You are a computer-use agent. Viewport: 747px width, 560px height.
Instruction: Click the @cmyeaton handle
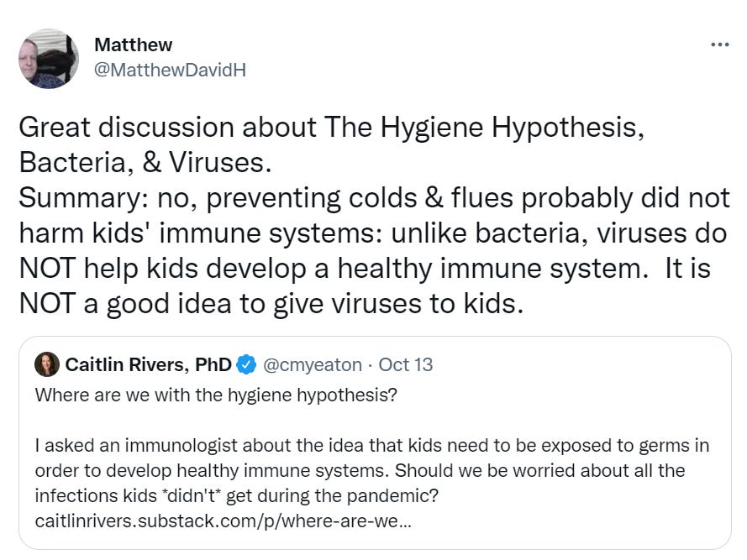[x=312, y=364]
